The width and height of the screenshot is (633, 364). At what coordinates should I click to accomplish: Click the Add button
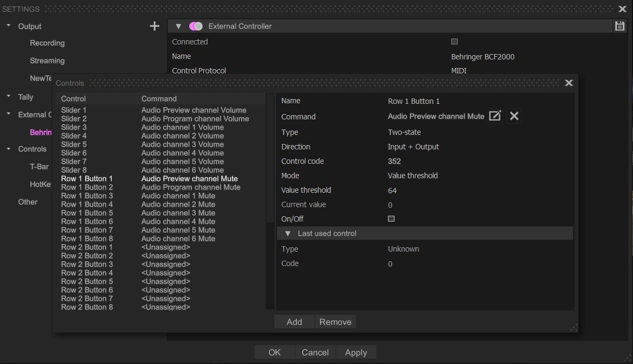tap(294, 322)
